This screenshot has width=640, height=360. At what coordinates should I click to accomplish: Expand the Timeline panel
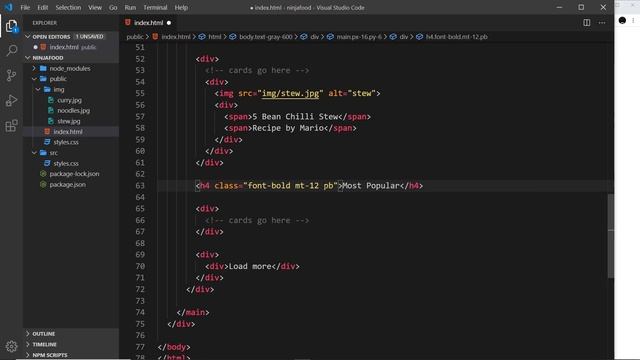coord(28,344)
